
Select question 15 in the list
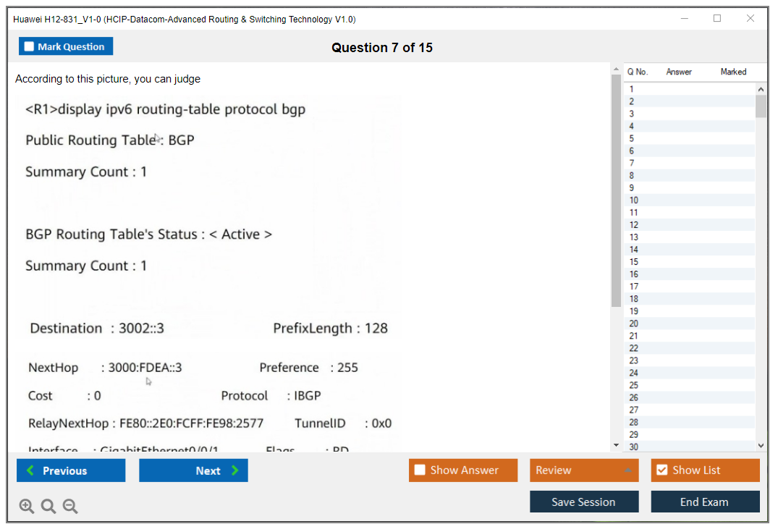pos(634,262)
